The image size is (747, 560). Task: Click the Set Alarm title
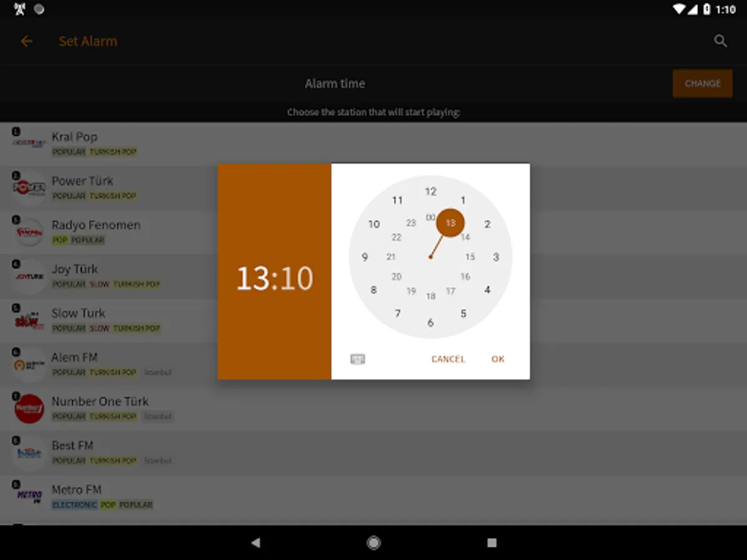[x=88, y=41]
